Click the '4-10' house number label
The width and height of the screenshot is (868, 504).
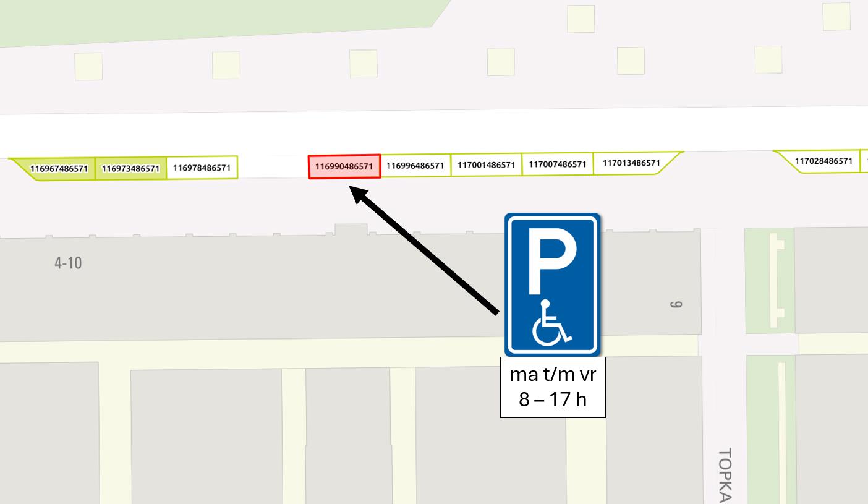click(68, 263)
